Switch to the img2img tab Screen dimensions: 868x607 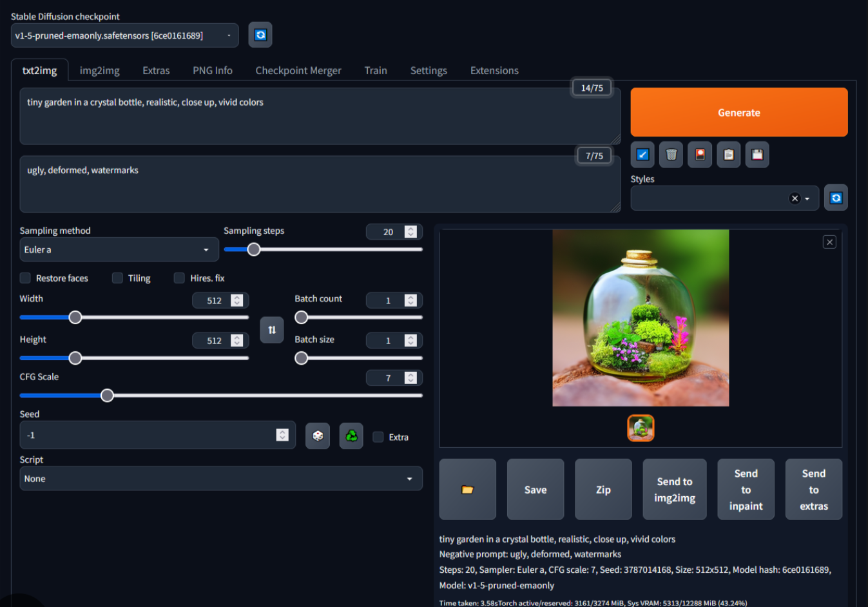point(99,70)
